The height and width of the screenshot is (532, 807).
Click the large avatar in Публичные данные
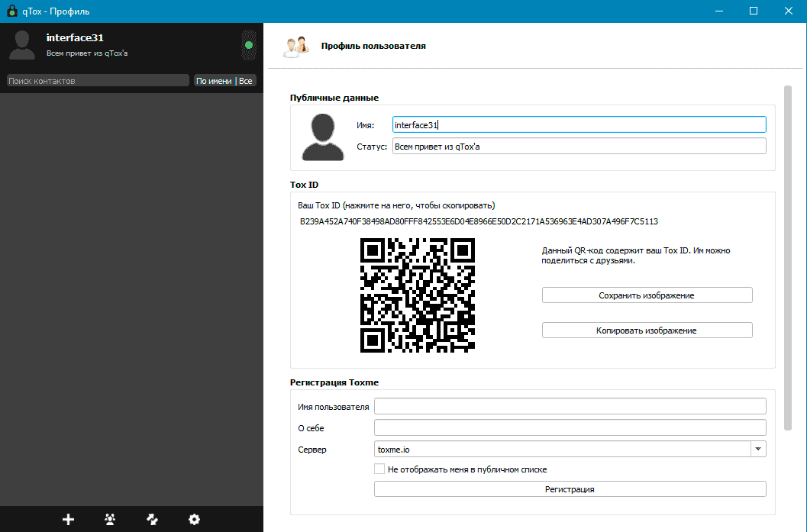tap(323, 137)
